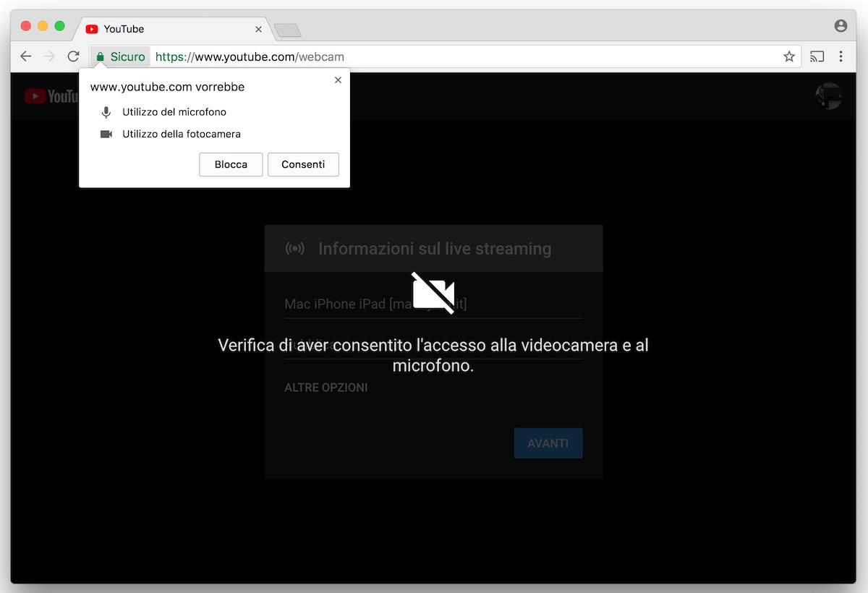Open the Chrome three-dot menu
The width and height of the screenshot is (868, 593).
841,56
